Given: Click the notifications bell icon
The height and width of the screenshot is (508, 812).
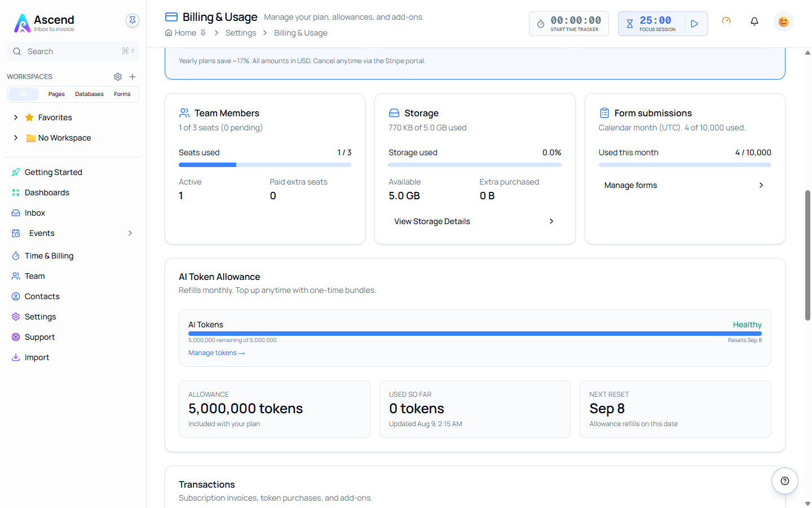Looking at the screenshot, I should point(754,21).
